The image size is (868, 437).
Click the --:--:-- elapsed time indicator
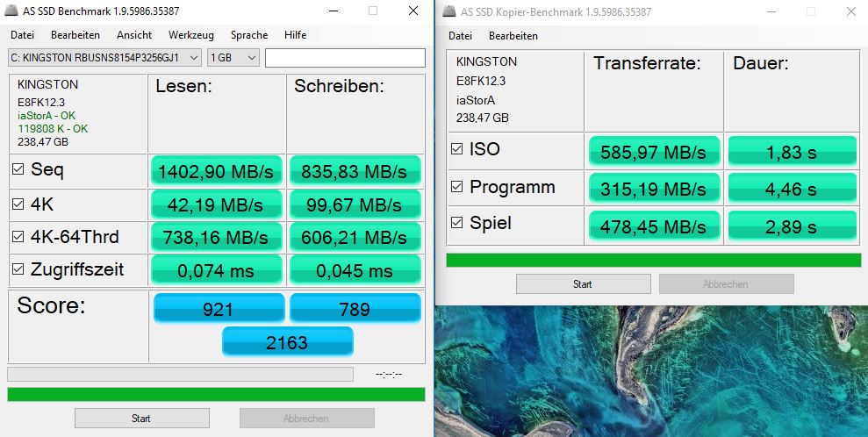tap(389, 375)
